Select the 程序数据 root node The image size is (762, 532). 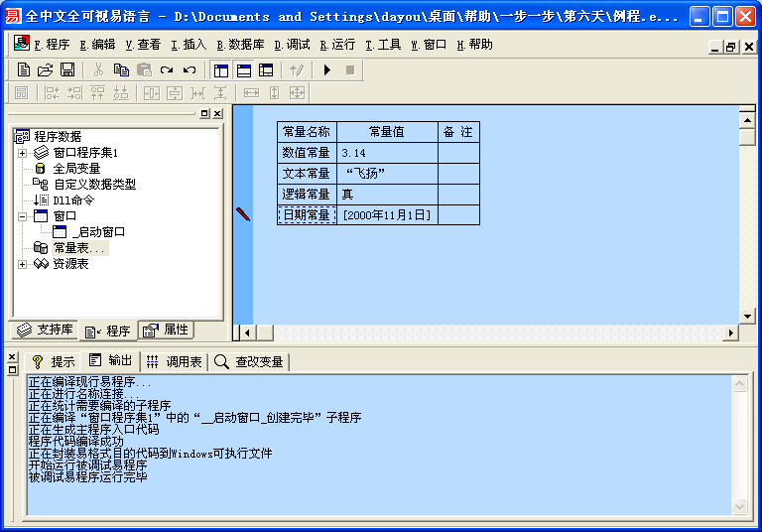coord(58,137)
